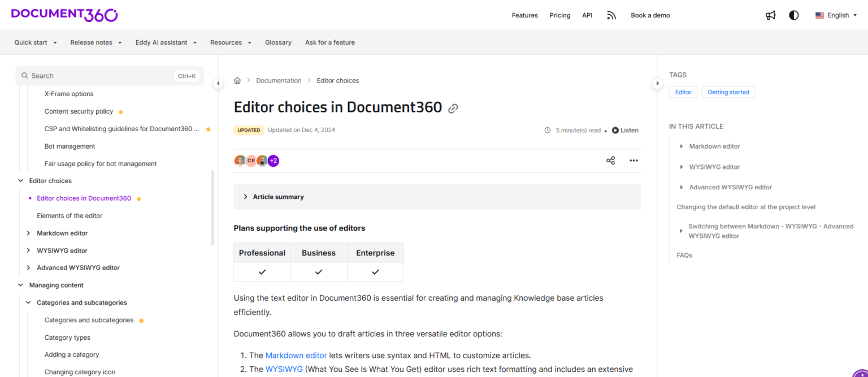Open the RSS feed icon
Image resolution: width=868 pixels, height=377 pixels.
611,15
